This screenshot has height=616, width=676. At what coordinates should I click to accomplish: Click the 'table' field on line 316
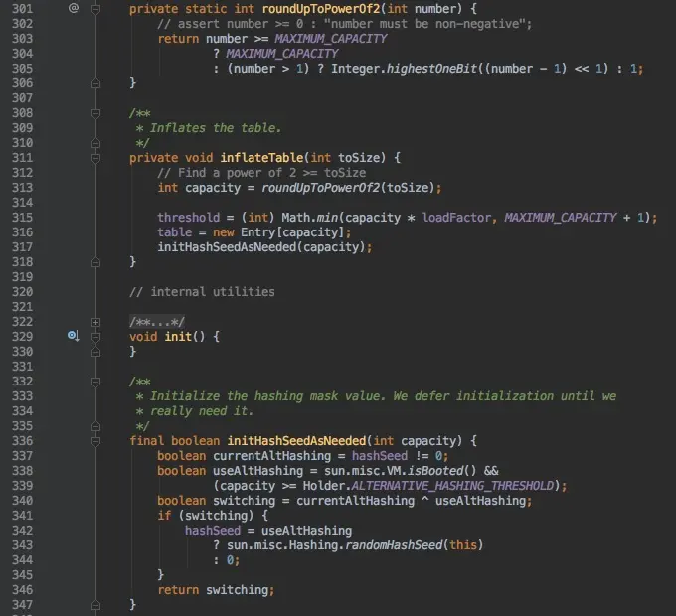(x=175, y=232)
